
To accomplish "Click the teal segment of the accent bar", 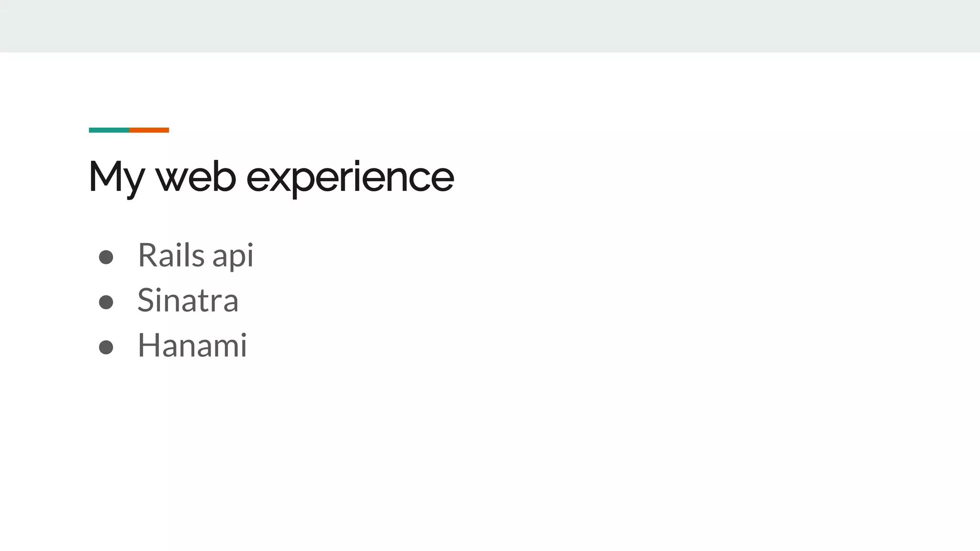I will [x=109, y=130].
